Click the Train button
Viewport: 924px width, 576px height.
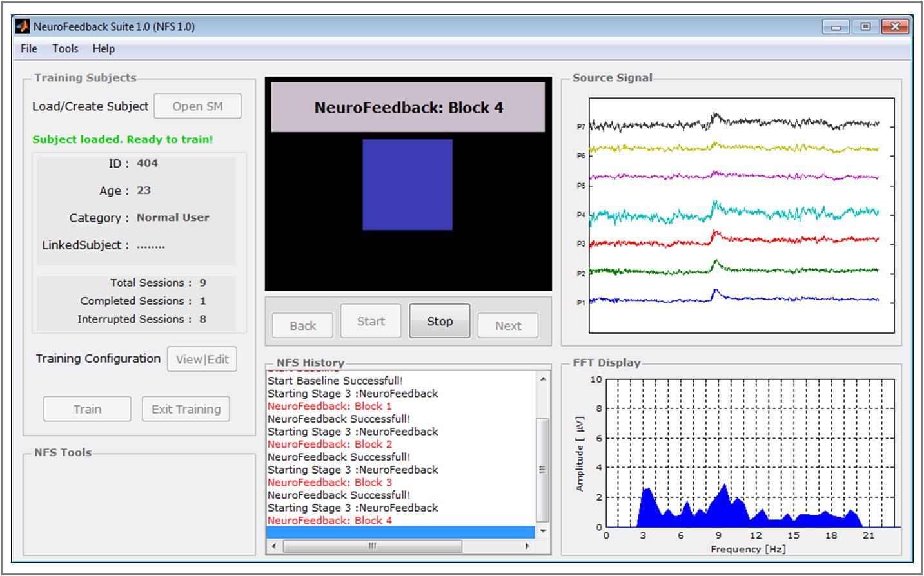pyautogui.click(x=87, y=409)
